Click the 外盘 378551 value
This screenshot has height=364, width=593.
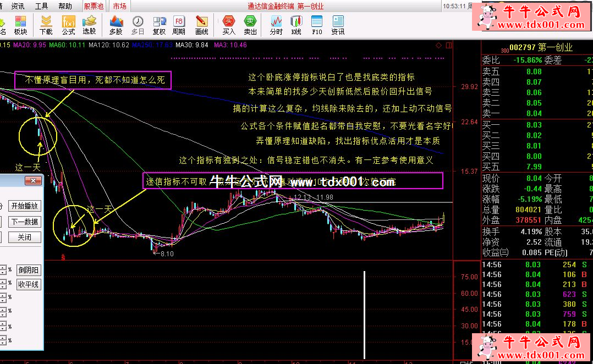[529, 219]
